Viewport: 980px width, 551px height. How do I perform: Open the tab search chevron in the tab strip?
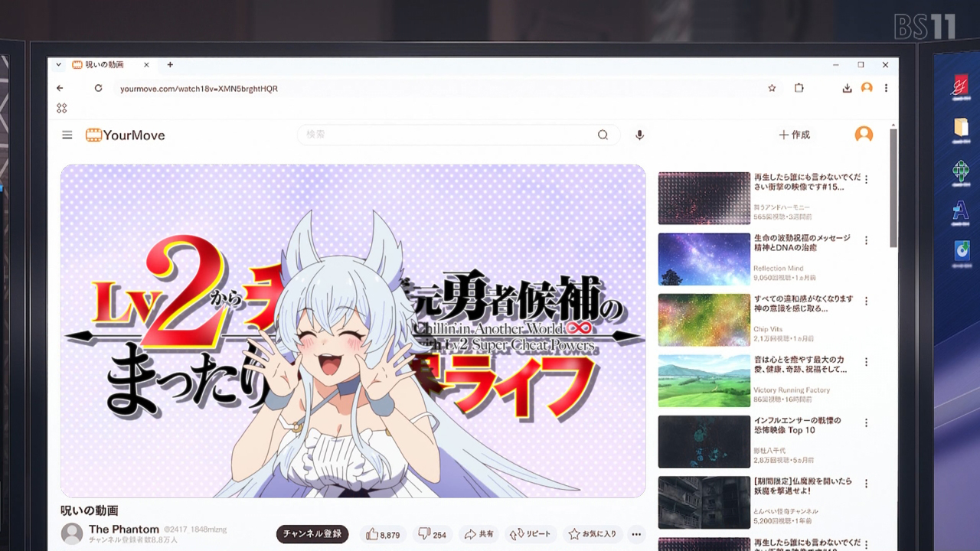59,65
